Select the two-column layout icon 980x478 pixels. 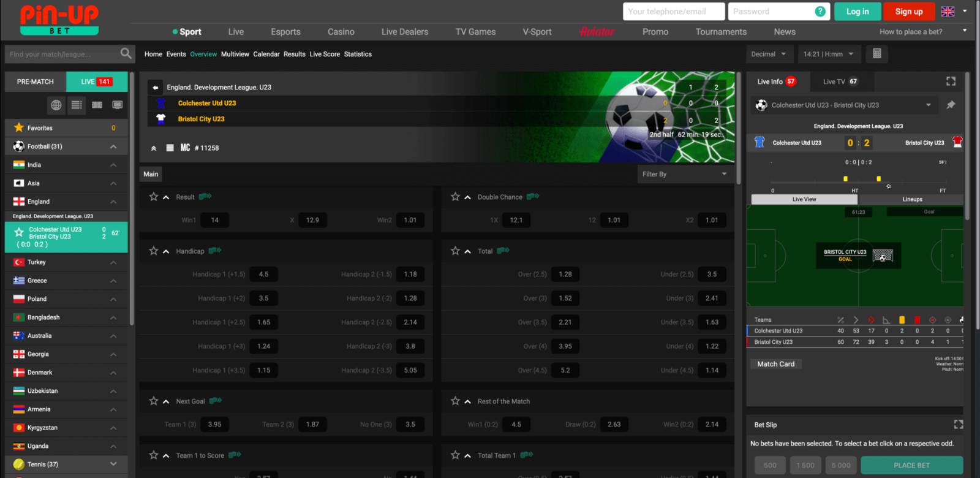(x=97, y=105)
